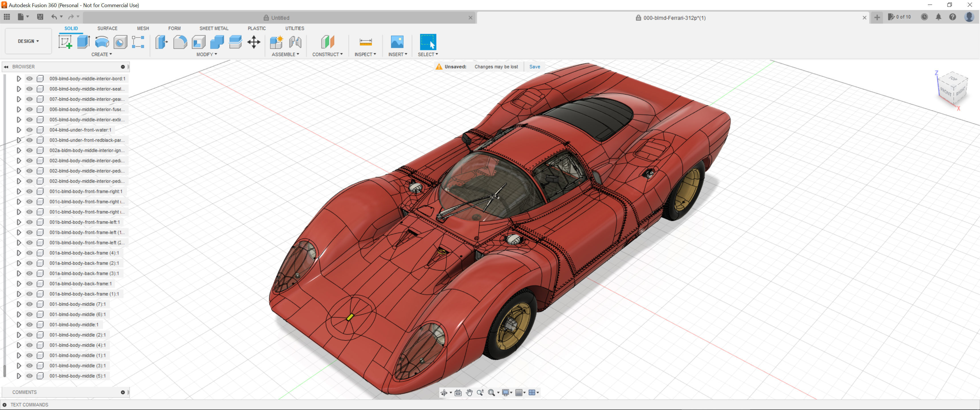
Task: Select the Hole tool
Action: click(x=120, y=42)
